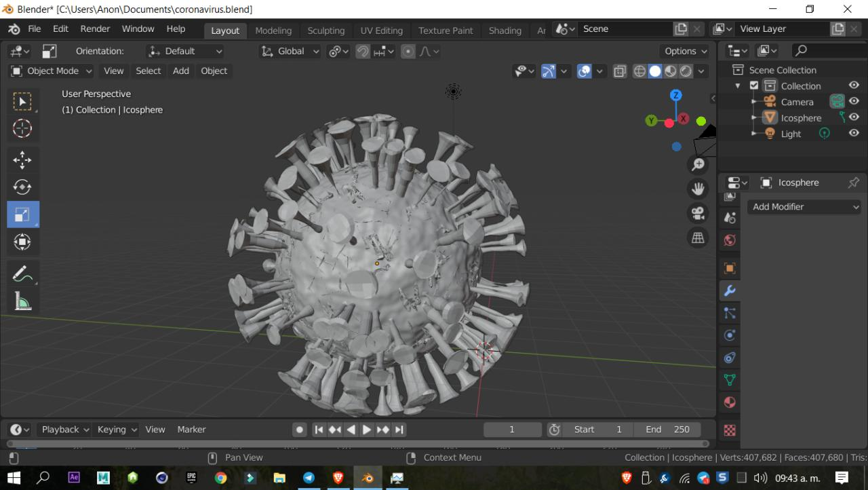The image size is (868, 490).
Task: Click the viewport zoom magnifier gizmo
Action: 698,164
